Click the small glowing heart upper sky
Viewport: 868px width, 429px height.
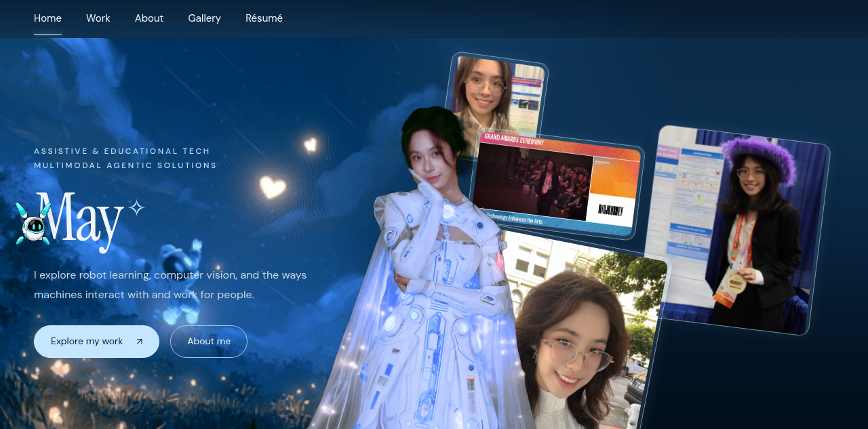(311, 144)
